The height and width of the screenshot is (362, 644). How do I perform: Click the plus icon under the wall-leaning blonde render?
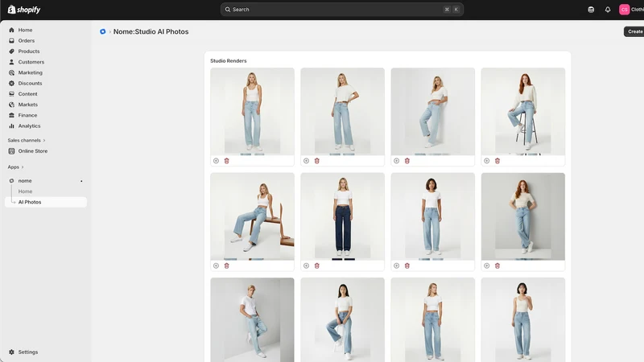396,161
